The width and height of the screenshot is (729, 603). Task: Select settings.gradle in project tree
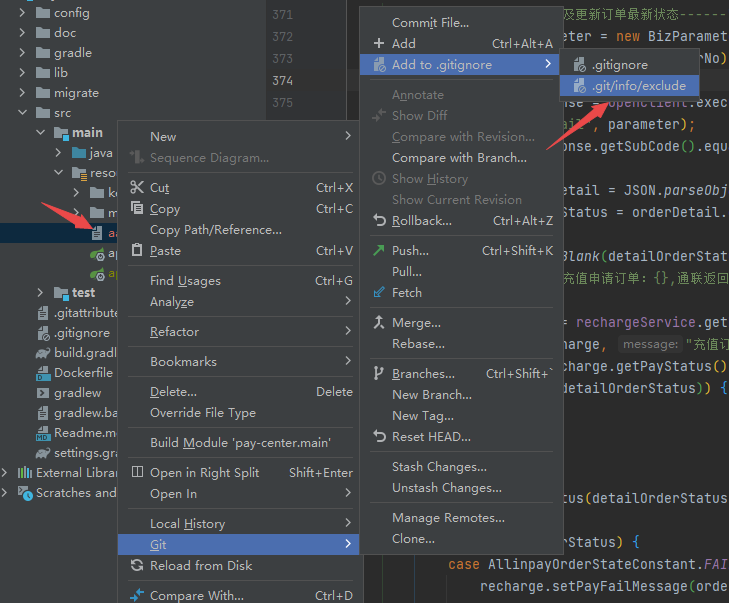pos(86,452)
